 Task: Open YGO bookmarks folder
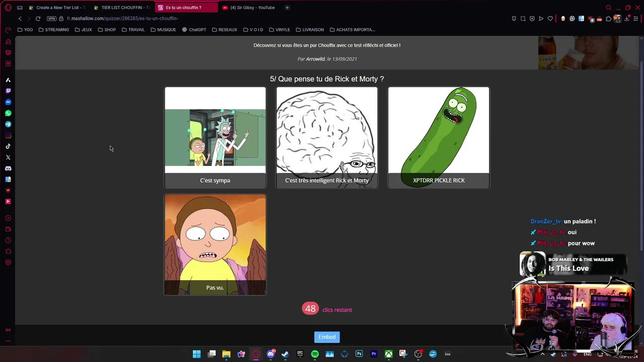point(25,30)
